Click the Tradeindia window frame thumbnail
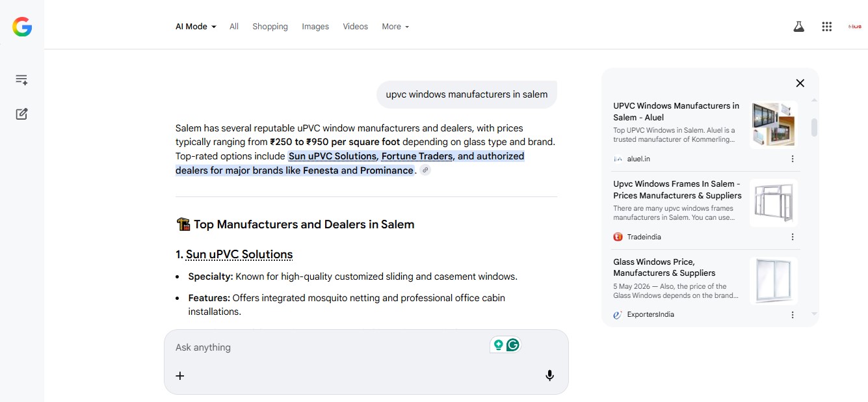This screenshot has width=868, height=402. click(x=774, y=203)
